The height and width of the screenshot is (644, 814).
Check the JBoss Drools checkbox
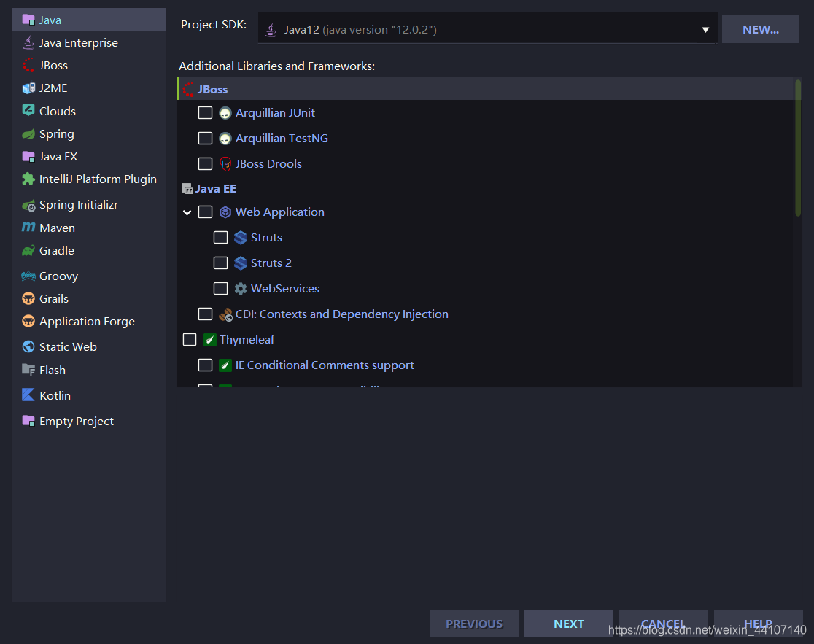pyautogui.click(x=205, y=163)
